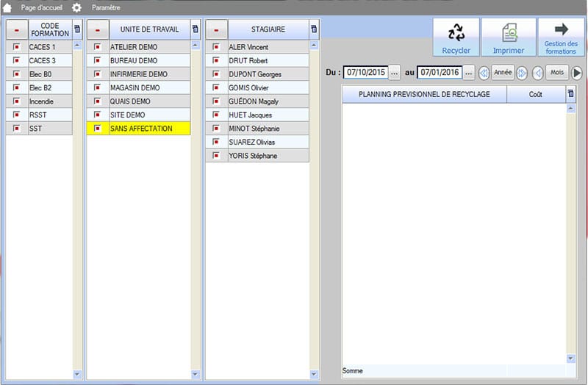Screen dimensions: 588x385
Task: Click trash icon beside Coût column
Action: point(571,94)
